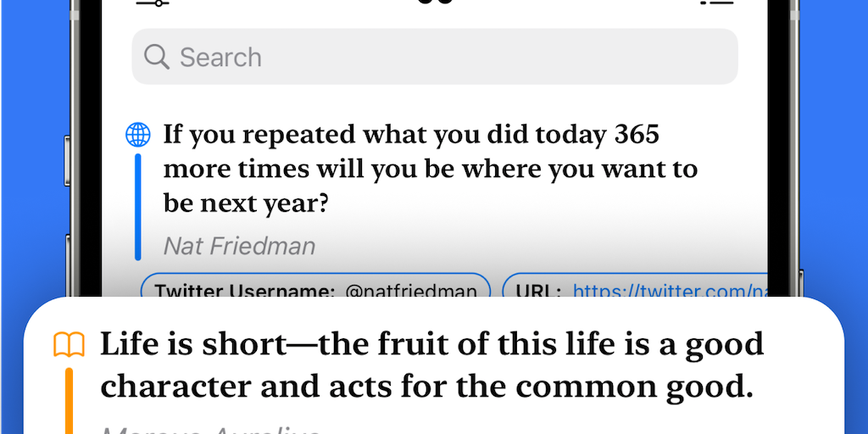Tap the Marcus Aurelius author name
The width and height of the screenshot is (868, 434).
click(x=212, y=429)
